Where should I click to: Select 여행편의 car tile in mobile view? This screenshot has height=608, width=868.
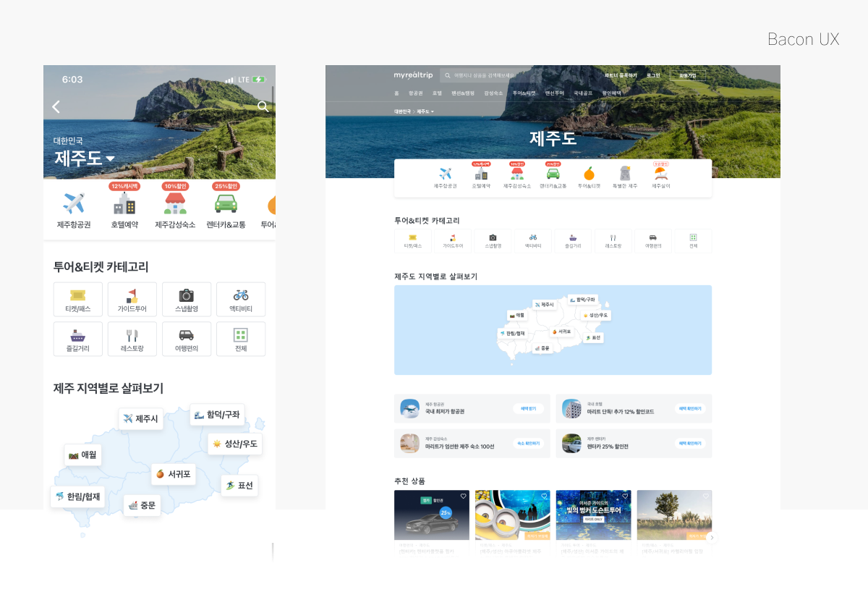(x=187, y=339)
